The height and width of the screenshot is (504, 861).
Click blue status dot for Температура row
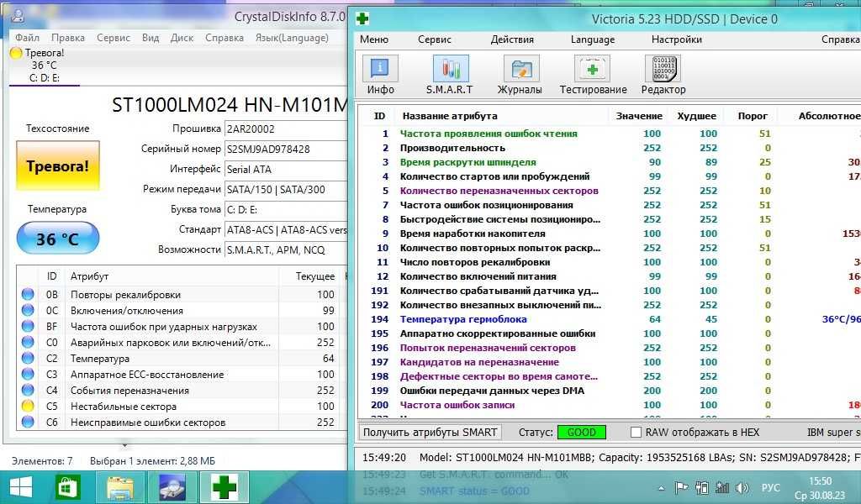point(28,358)
